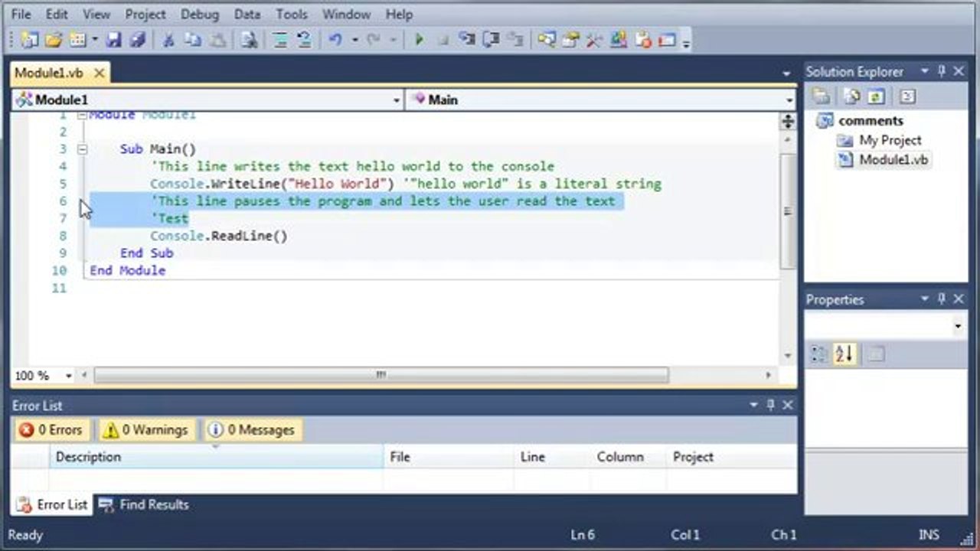980x551 pixels.
Task: Sort Error List by Line column
Action: (552, 457)
